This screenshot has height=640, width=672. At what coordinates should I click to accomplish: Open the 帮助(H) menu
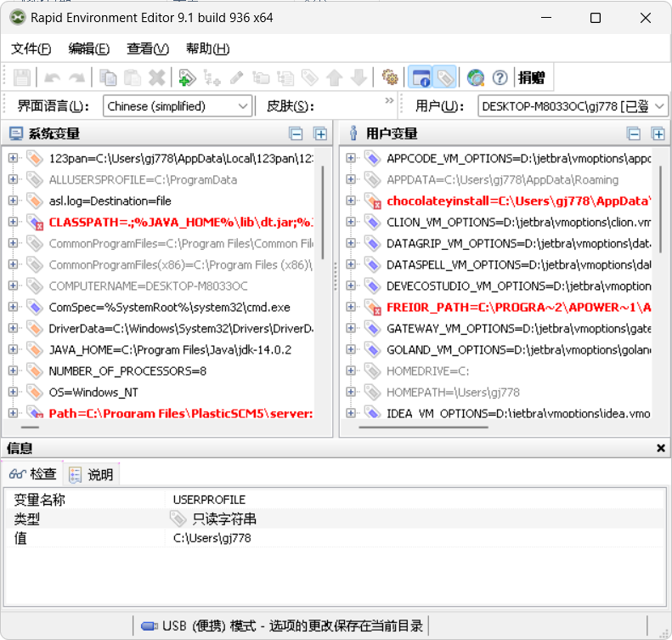pos(208,48)
